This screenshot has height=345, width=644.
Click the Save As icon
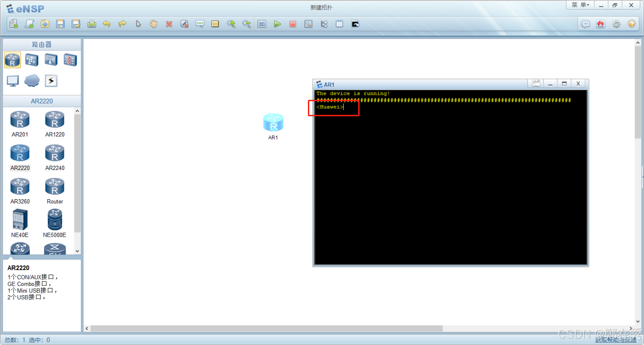click(76, 24)
